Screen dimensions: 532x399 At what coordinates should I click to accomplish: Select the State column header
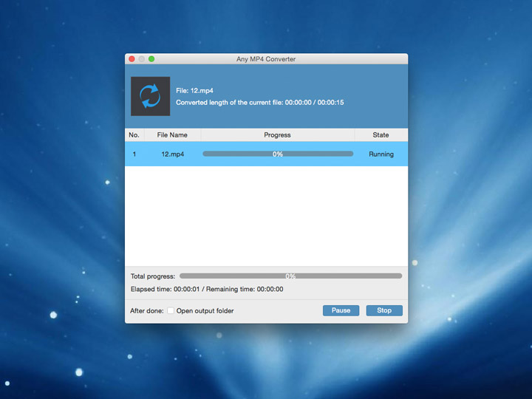tap(381, 135)
